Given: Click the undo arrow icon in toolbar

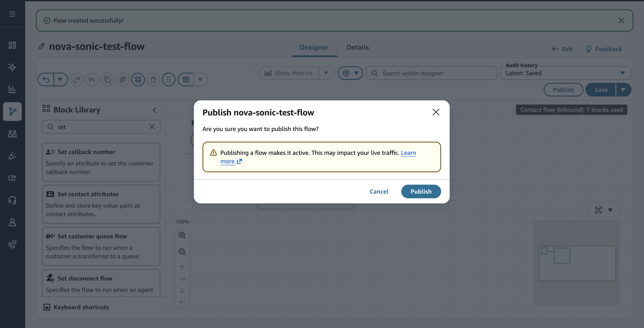Looking at the screenshot, I should pyautogui.click(x=46, y=80).
